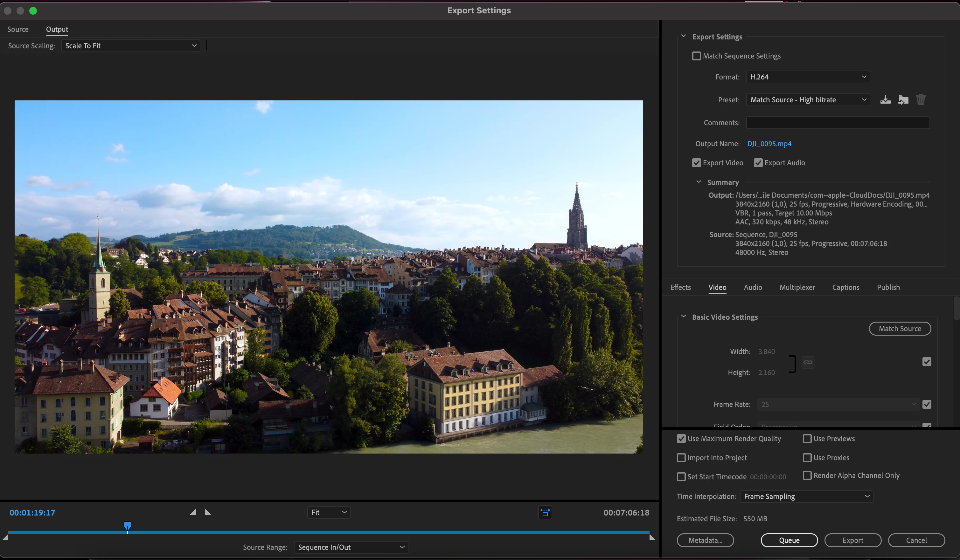Image resolution: width=960 pixels, height=560 pixels.
Task: Open the Preset dropdown menu
Action: point(808,100)
